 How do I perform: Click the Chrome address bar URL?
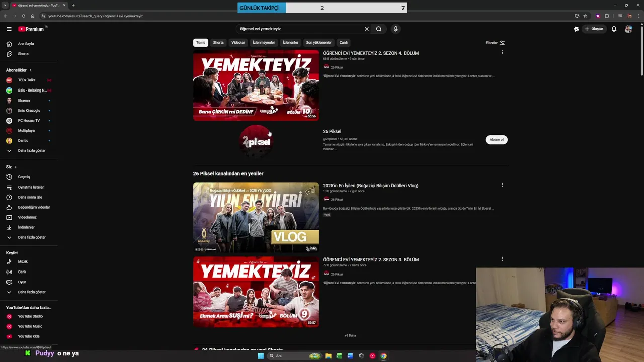pyautogui.click(x=96, y=16)
